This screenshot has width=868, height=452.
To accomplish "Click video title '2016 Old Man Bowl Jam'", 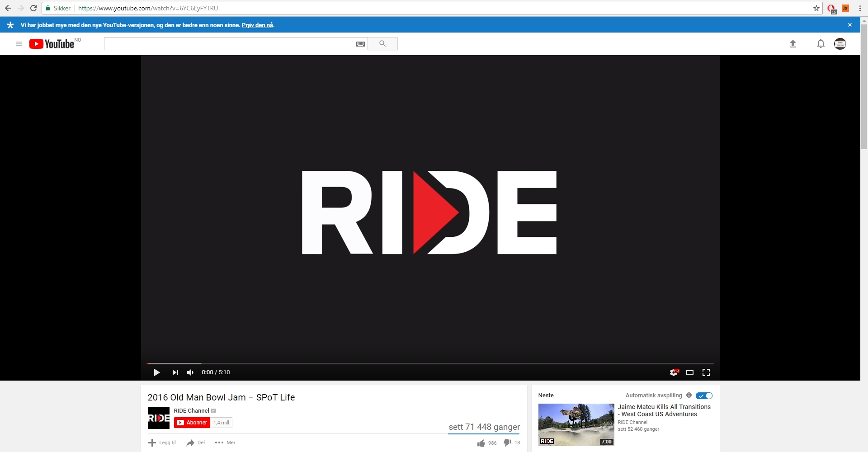I will [221, 397].
